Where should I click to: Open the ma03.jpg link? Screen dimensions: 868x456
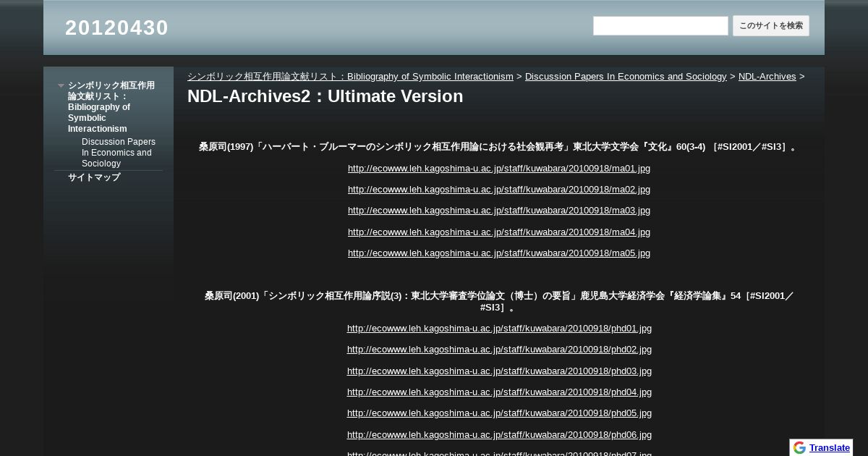(499, 211)
